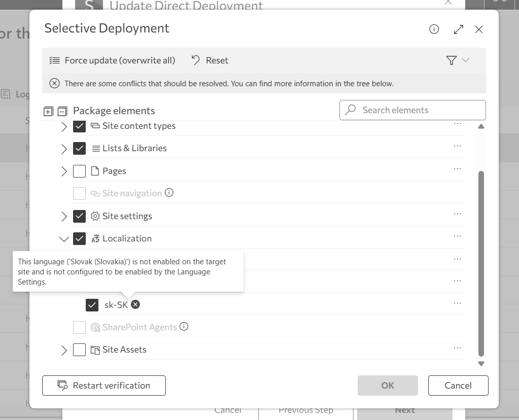Uncheck the Lists & Libraries checkbox
The height and width of the screenshot is (420, 519).
click(x=79, y=148)
